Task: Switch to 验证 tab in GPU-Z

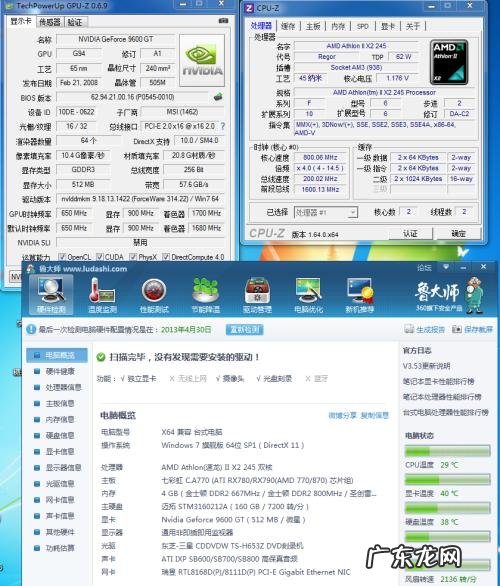Action: click(75, 22)
